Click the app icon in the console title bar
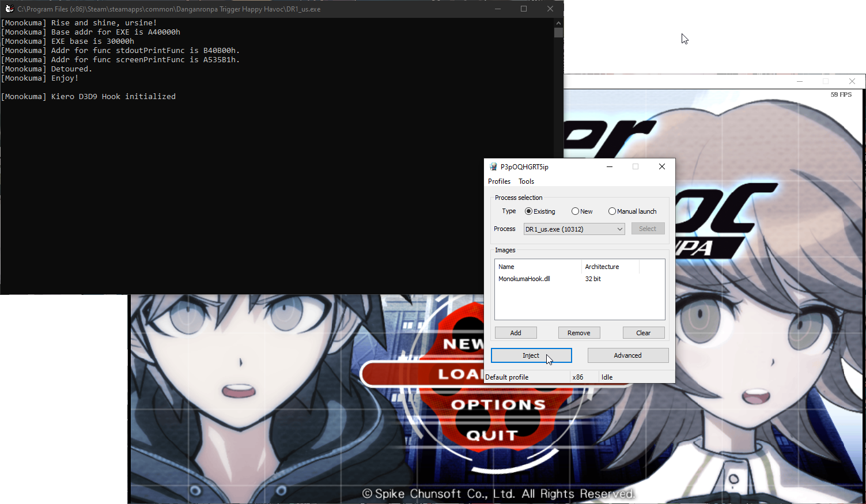 tap(9, 9)
